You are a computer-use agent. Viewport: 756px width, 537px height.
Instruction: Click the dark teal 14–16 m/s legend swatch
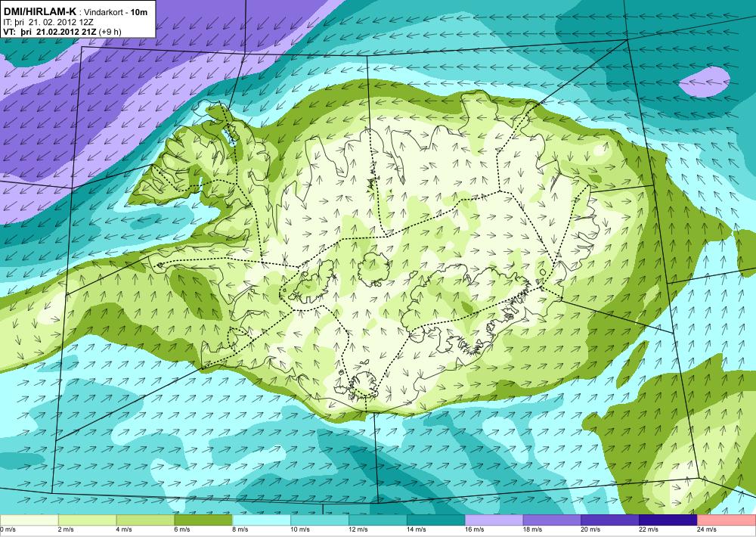(436, 520)
